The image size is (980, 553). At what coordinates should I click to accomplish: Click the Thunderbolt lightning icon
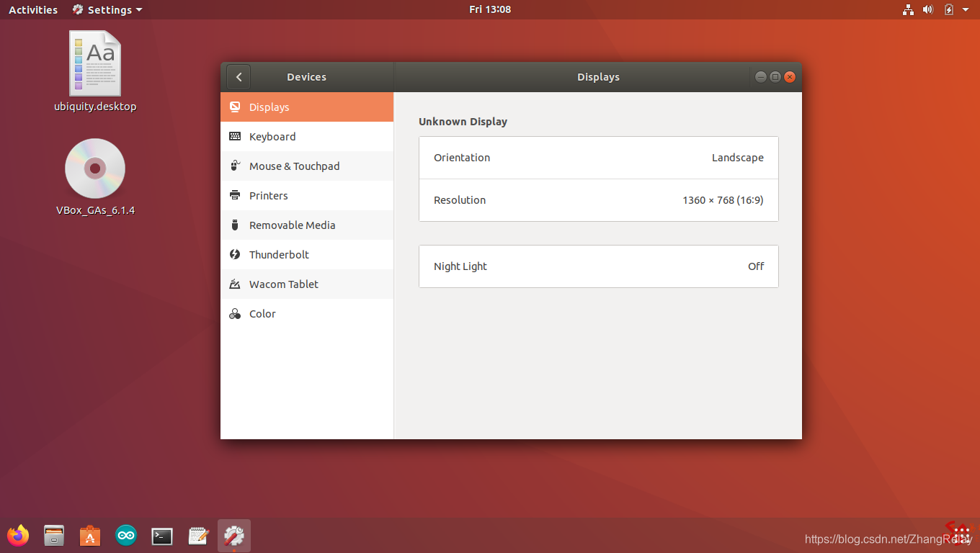(x=235, y=254)
